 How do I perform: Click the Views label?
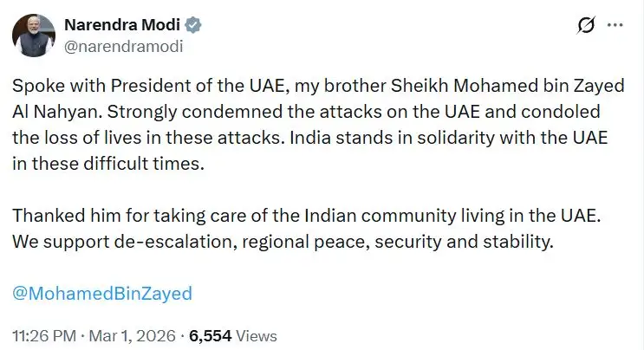click(256, 335)
